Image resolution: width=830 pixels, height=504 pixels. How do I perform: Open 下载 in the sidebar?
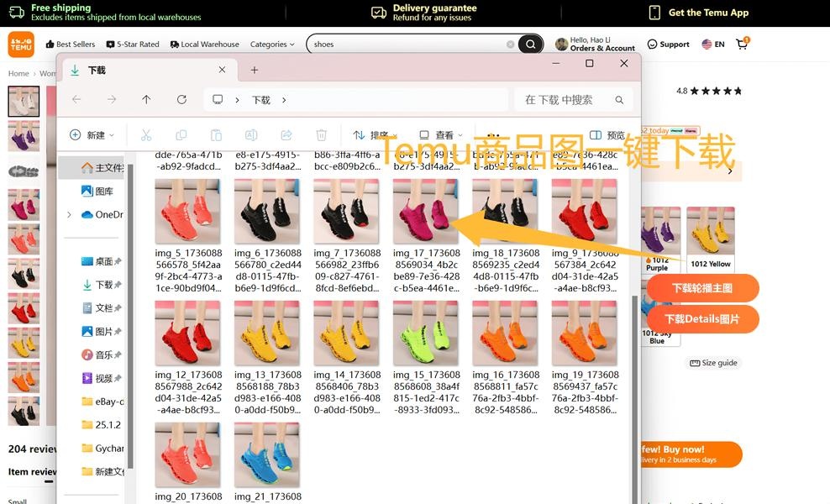click(101, 285)
